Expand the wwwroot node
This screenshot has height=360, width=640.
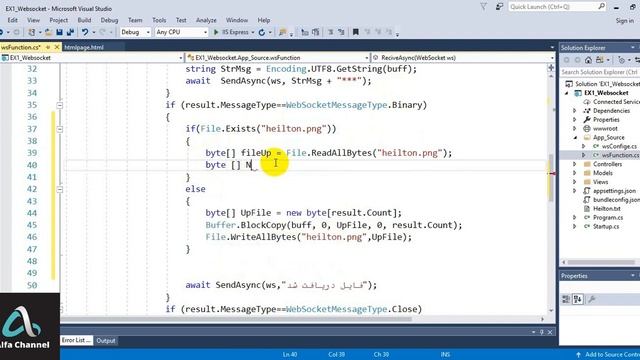(575, 129)
